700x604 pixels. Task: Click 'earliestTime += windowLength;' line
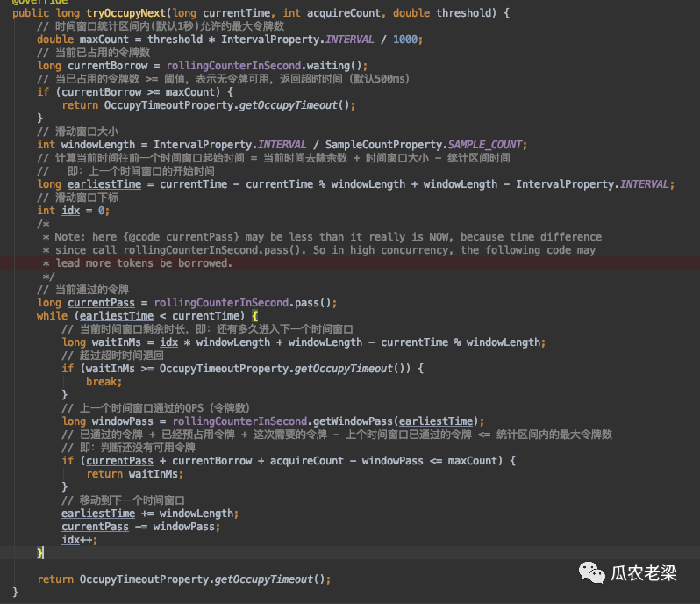150,514
